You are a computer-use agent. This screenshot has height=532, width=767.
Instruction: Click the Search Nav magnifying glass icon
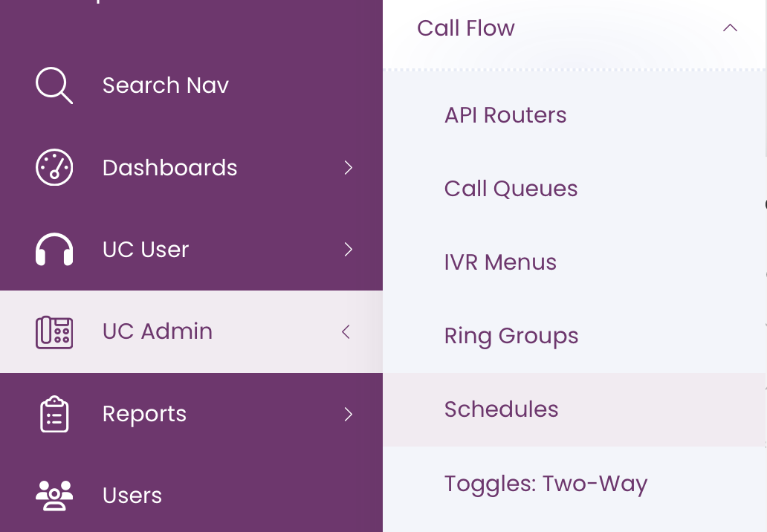point(54,85)
